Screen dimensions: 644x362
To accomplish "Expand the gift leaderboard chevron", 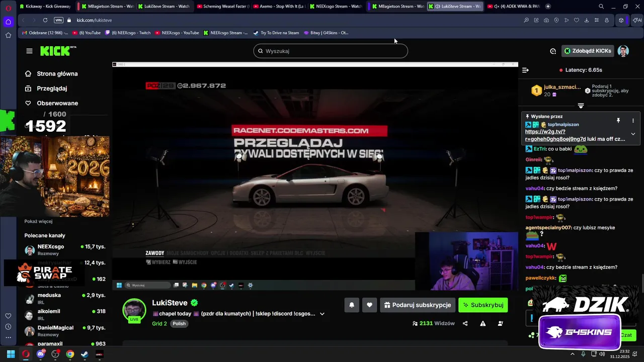I will (x=581, y=106).
